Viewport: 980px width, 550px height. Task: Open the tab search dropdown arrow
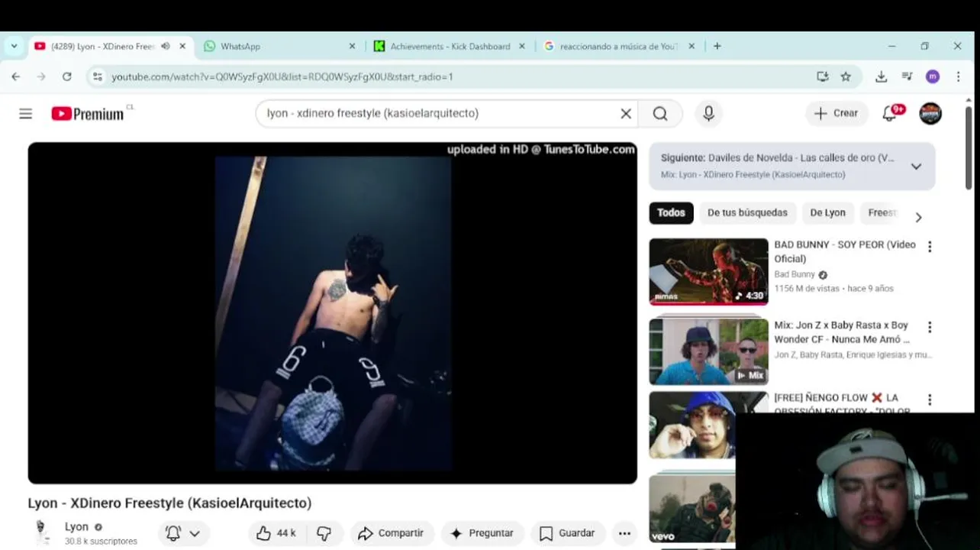point(14,46)
